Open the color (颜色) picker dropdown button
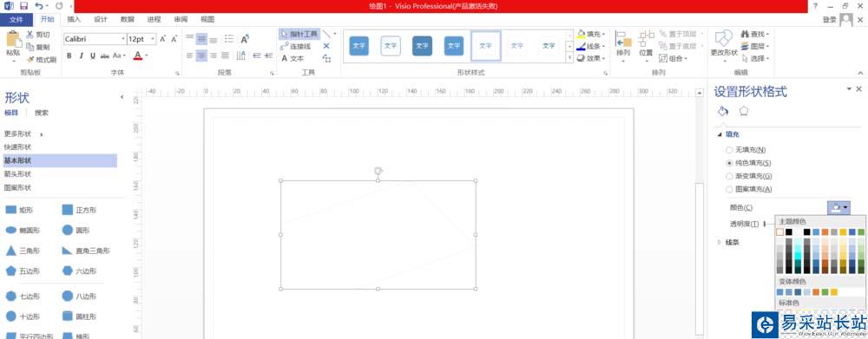Image resolution: width=868 pixels, height=339 pixels. (838, 207)
